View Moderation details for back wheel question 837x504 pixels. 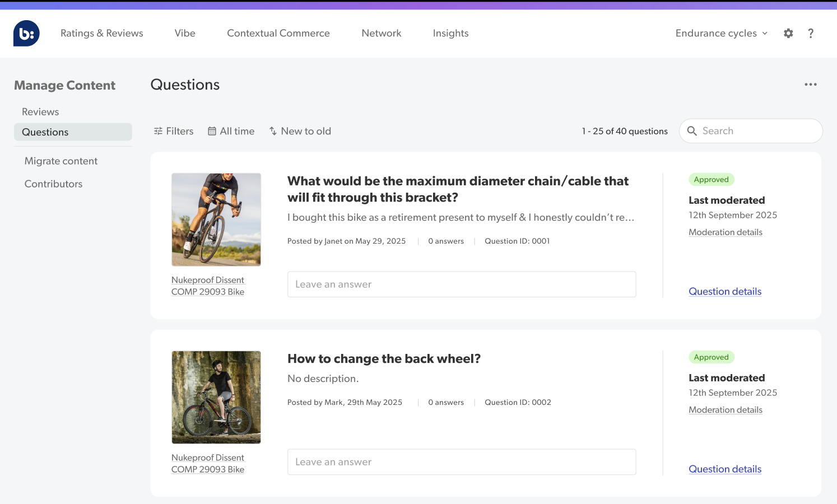coord(726,410)
